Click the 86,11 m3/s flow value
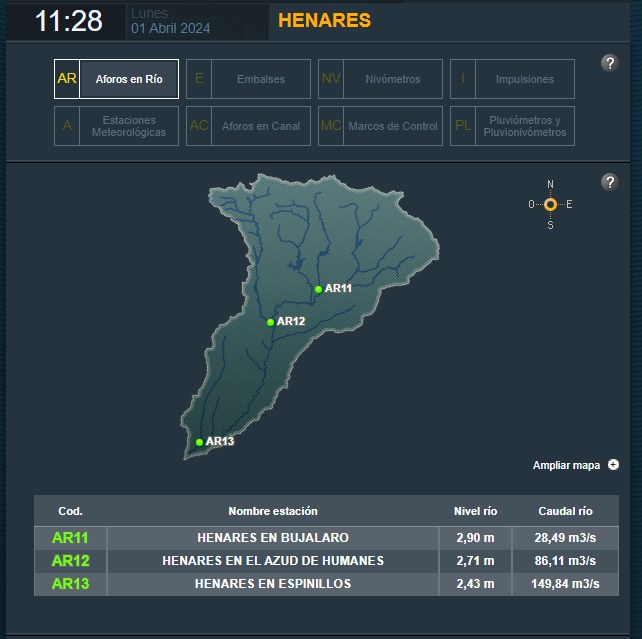The height and width of the screenshot is (639, 642). (x=565, y=561)
